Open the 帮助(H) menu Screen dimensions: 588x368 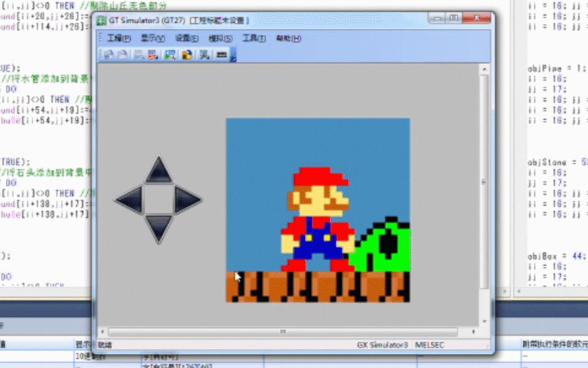coord(288,38)
